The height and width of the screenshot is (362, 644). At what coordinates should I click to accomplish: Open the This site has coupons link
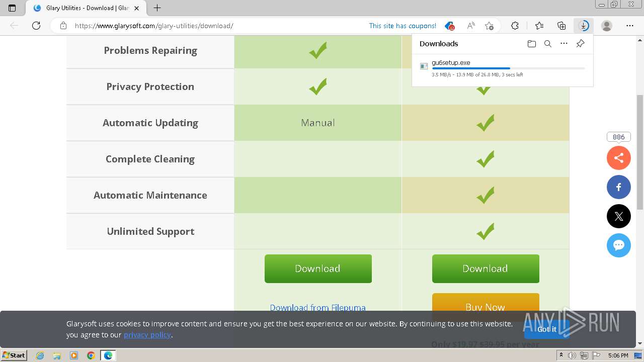click(x=403, y=26)
